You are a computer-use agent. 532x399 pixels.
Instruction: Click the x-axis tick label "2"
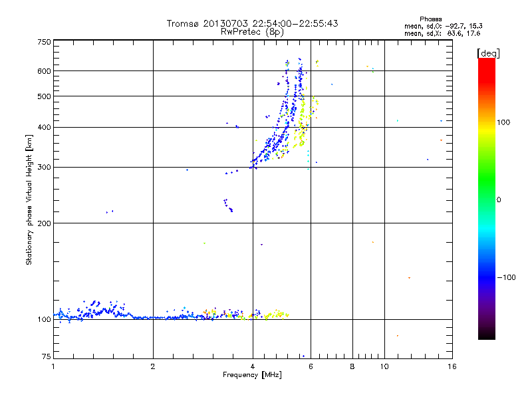[x=153, y=366]
